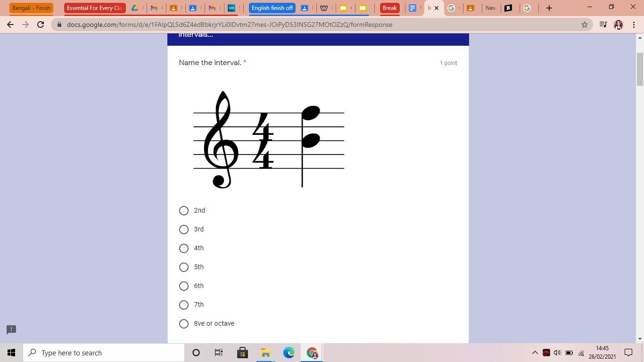The width and height of the screenshot is (644, 362).
Task: Open File Explorer from the taskbar
Action: [265, 353]
